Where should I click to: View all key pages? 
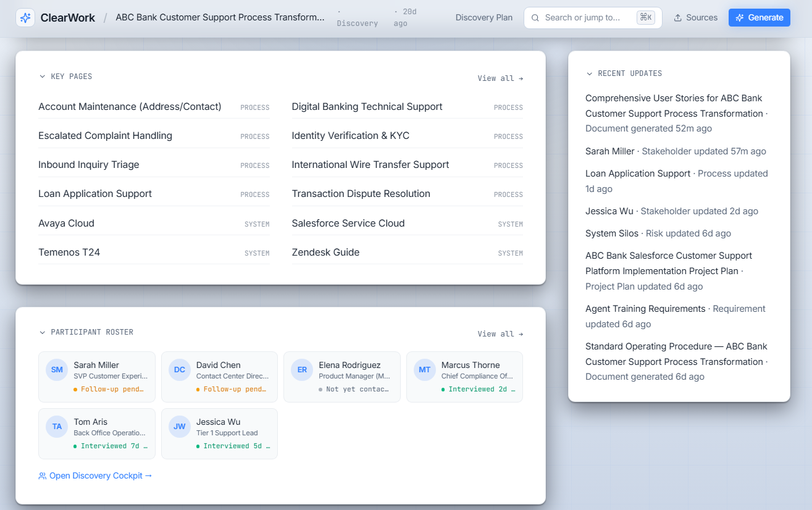click(500, 78)
